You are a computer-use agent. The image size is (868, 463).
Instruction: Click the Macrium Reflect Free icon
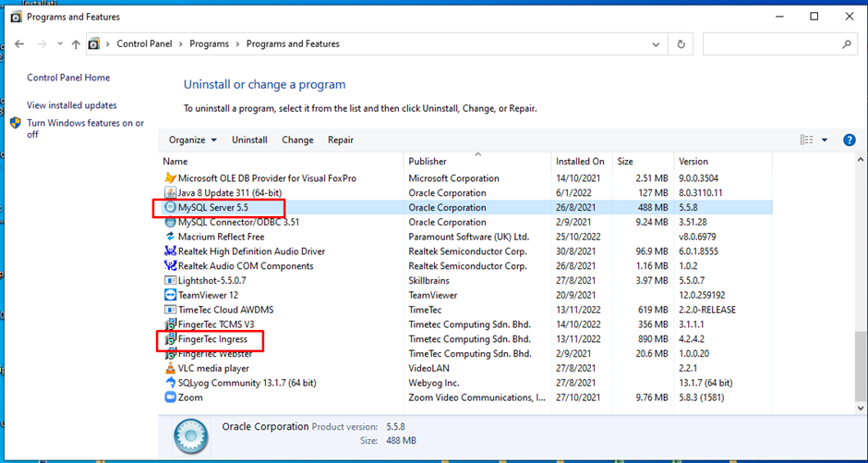point(170,237)
